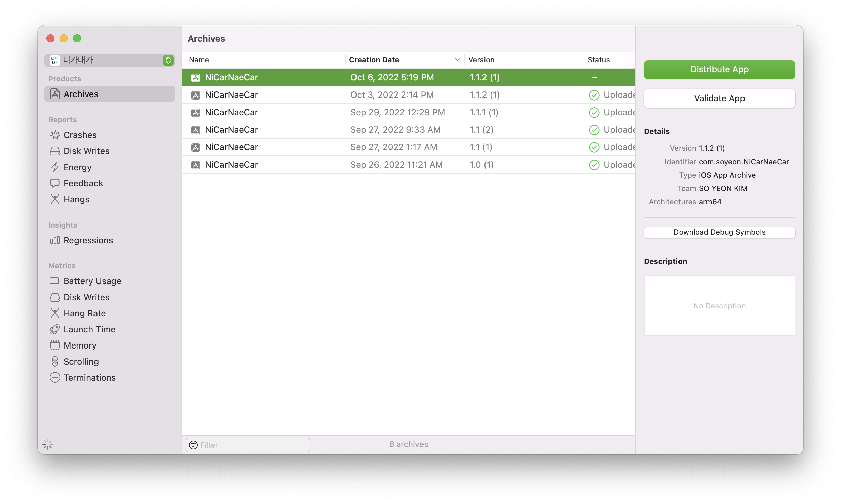
Task: Open Crashes report via star icon
Action: [x=55, y=135]
